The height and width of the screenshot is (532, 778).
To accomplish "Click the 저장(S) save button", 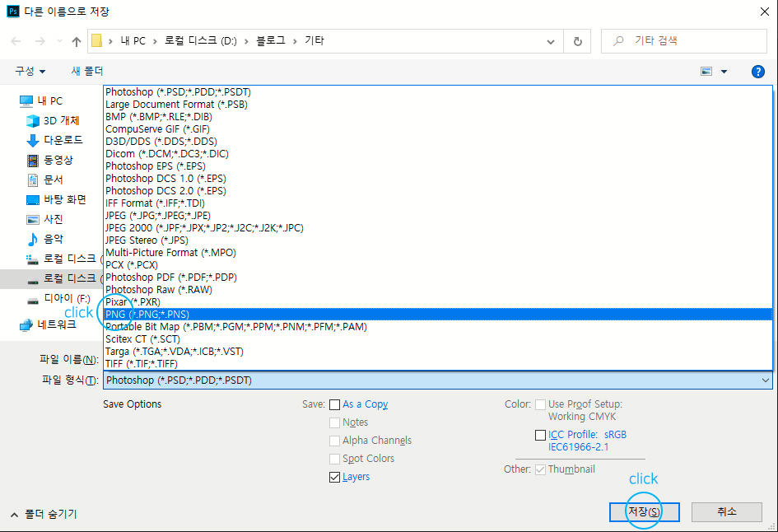I will click(x=644, y=511).
